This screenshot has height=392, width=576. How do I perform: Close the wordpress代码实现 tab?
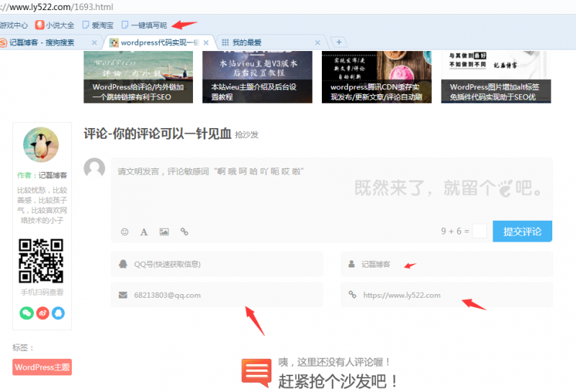(206, 42)
